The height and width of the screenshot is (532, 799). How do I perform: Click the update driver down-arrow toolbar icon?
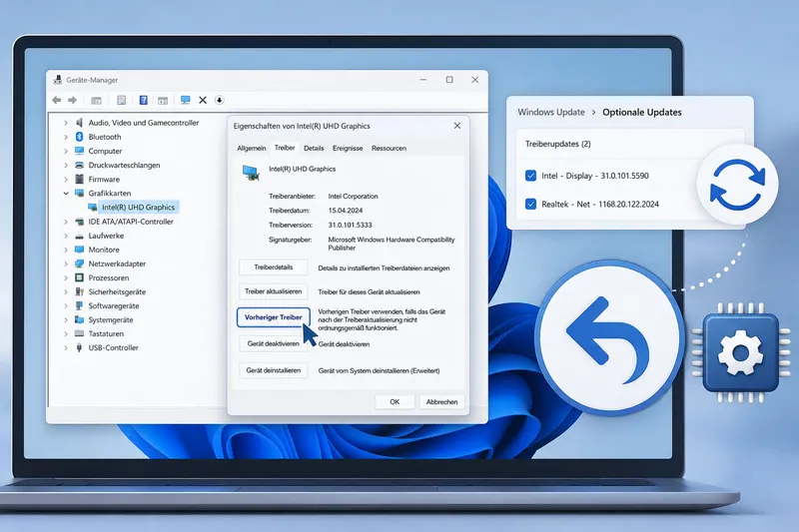click(x=219, y=100)
